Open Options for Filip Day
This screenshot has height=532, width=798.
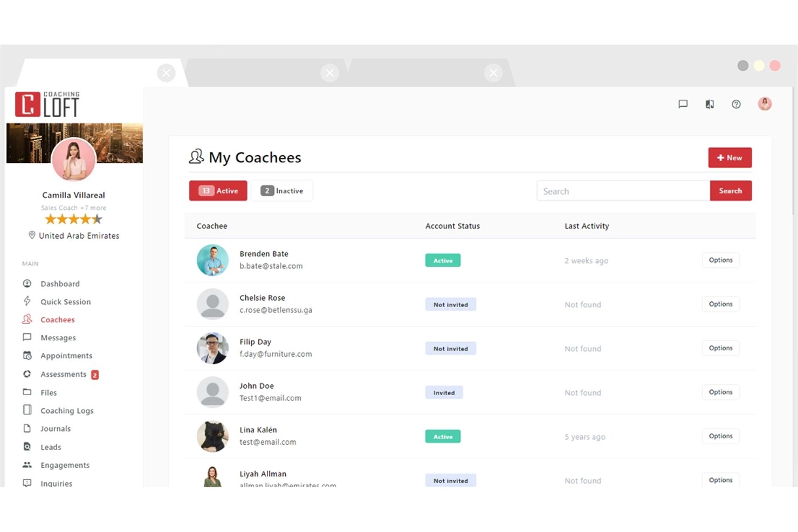[x=720, y=348]
